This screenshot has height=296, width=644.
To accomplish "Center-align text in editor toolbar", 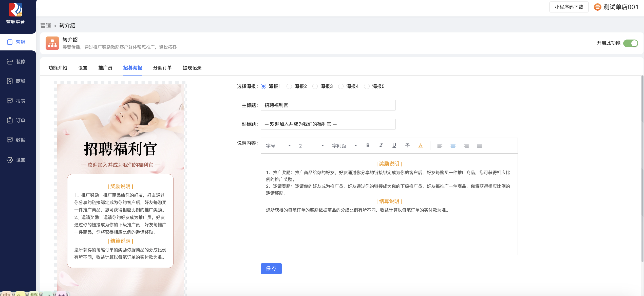I will click(453, 146).
